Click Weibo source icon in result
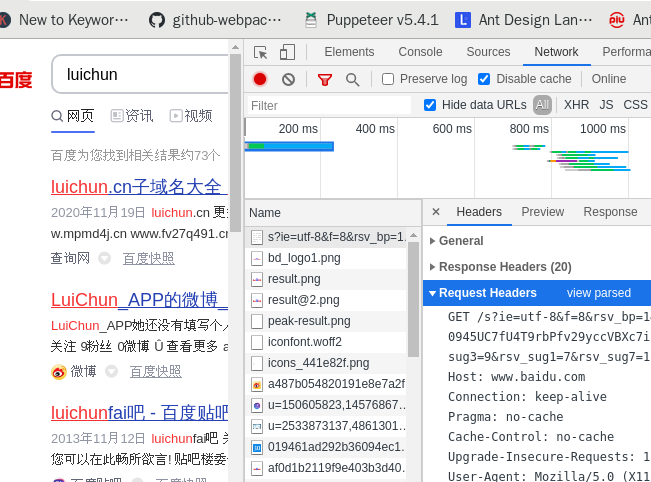Viewport: 651px width, 482px height. [59, 372]
